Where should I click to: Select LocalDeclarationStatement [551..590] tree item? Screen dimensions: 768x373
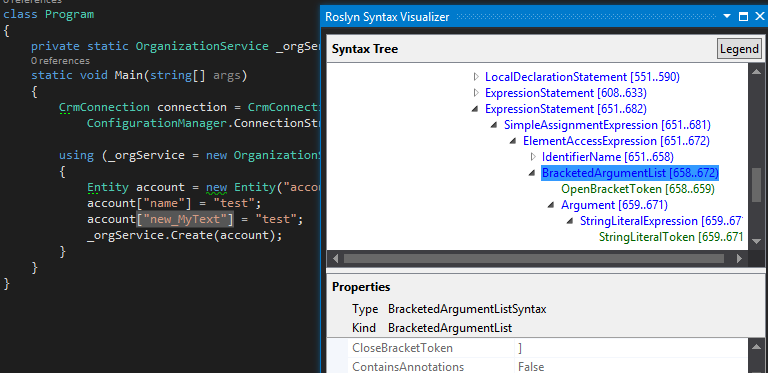pyautogui.click(x=582, y=77)
